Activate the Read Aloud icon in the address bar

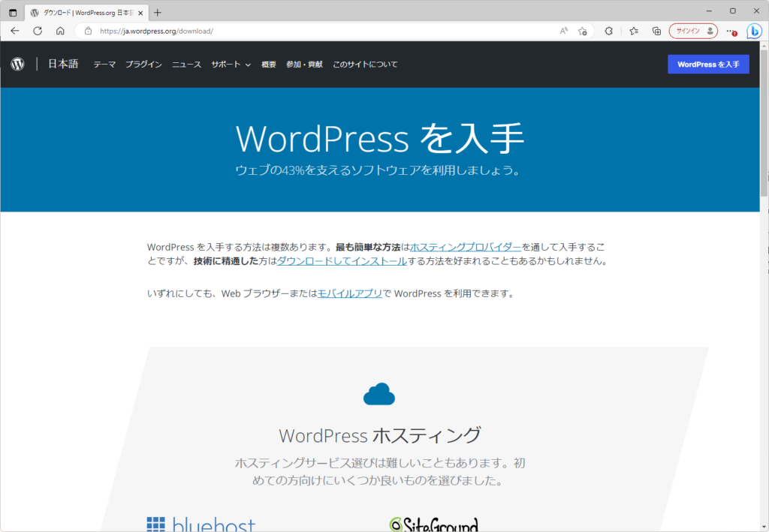pos(564,31)
